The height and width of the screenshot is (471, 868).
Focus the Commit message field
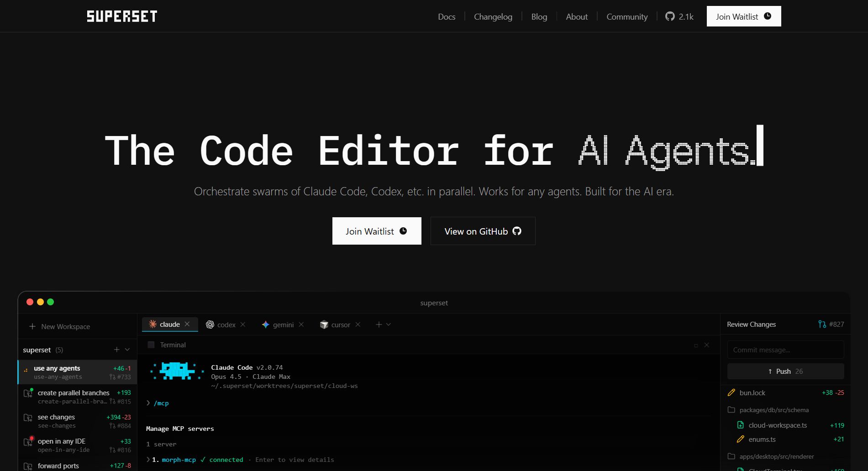[x=785, y=350]
